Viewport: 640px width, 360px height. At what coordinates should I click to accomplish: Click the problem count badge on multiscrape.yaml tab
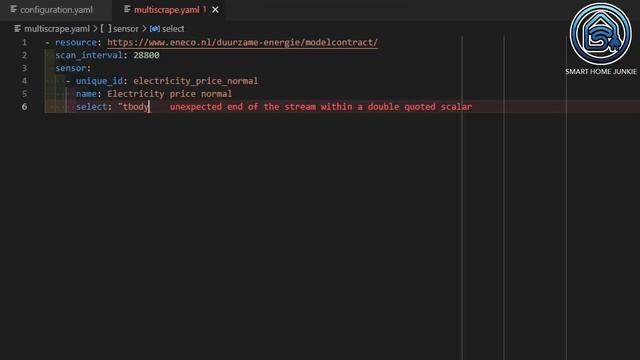(205, 9)
